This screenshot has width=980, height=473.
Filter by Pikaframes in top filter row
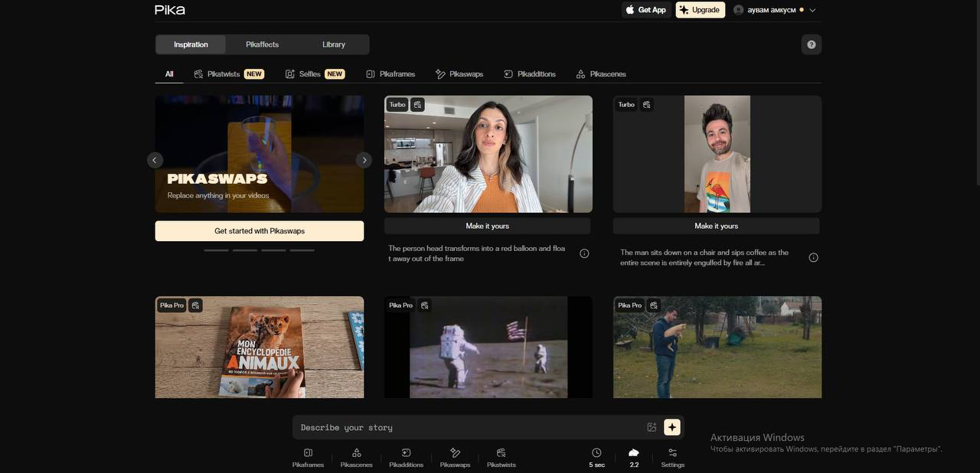[390, 74]
